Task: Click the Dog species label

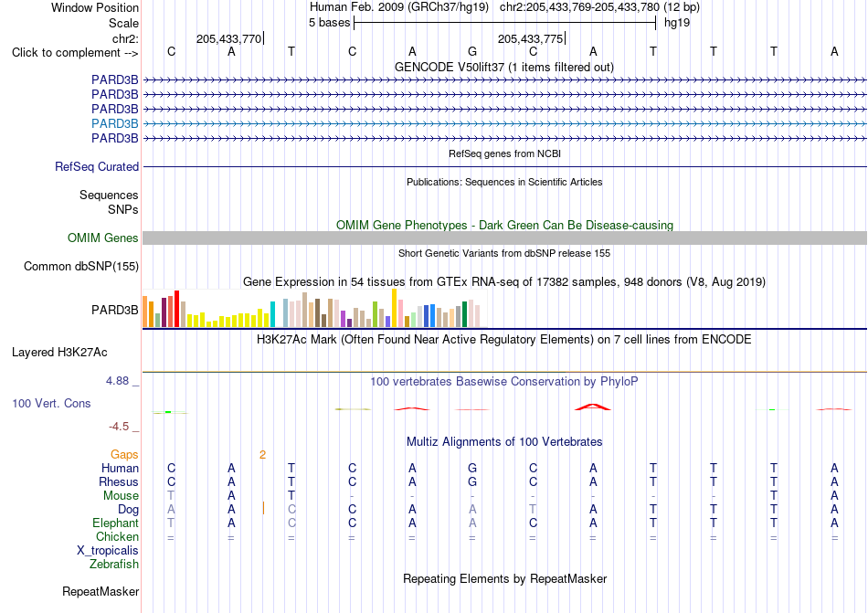Action: point(128,509)
